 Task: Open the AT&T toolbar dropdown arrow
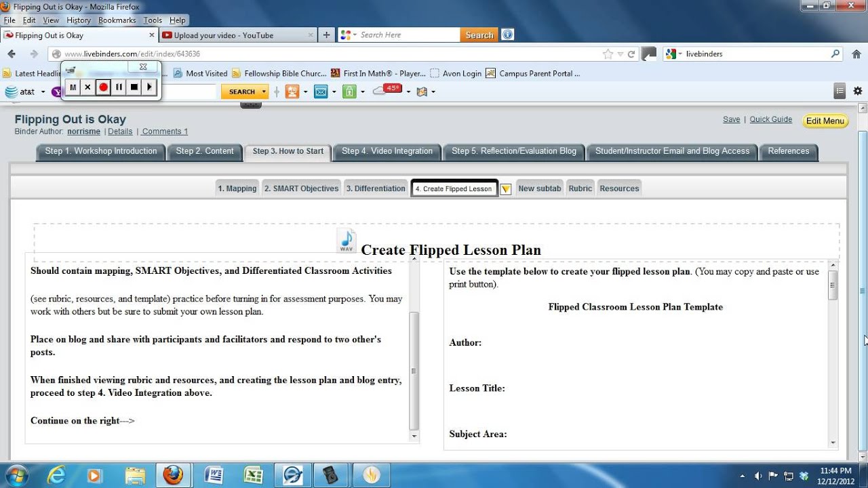(x=43, y=92)
